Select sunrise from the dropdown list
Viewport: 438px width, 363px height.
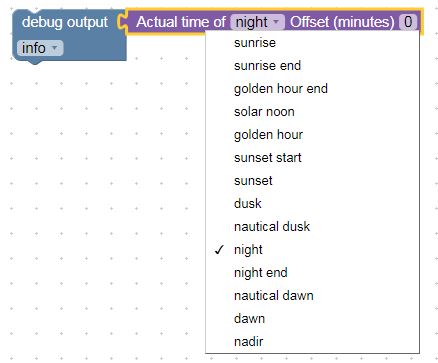(312, 43)
